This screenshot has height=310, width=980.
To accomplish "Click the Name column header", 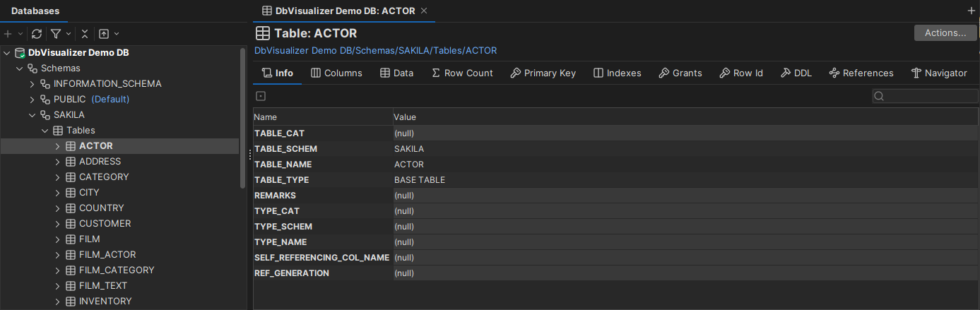I will (x=323, y=117).
